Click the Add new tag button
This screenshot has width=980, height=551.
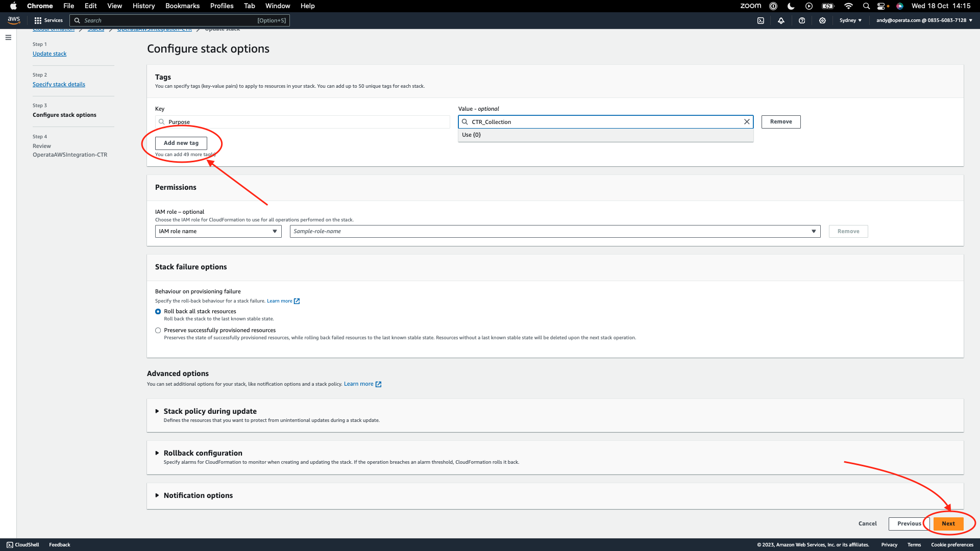pyautogui.click(x=181, y=143)
